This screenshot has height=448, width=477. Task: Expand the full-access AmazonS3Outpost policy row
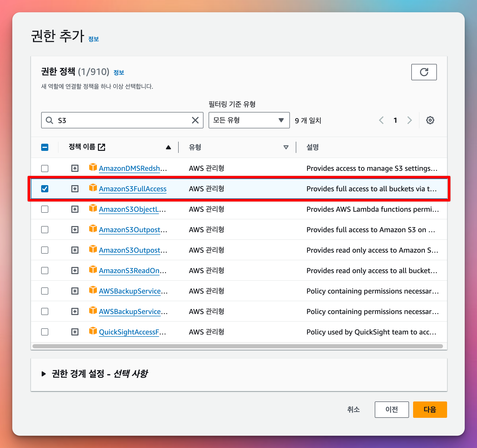coord(75,230)
